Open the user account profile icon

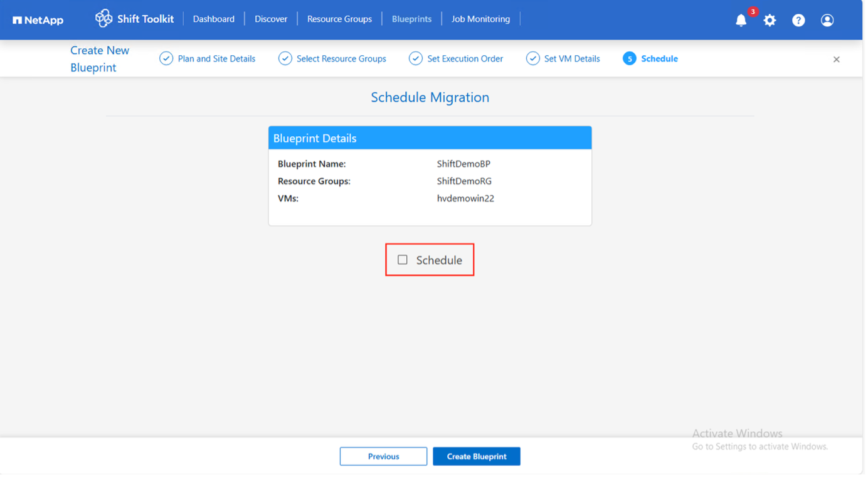(x=827, y=20)
